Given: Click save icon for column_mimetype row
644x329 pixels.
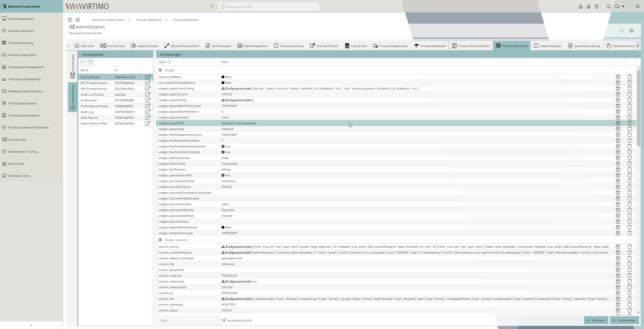Looking at the screenshot, I should click(x=618, y=304).
